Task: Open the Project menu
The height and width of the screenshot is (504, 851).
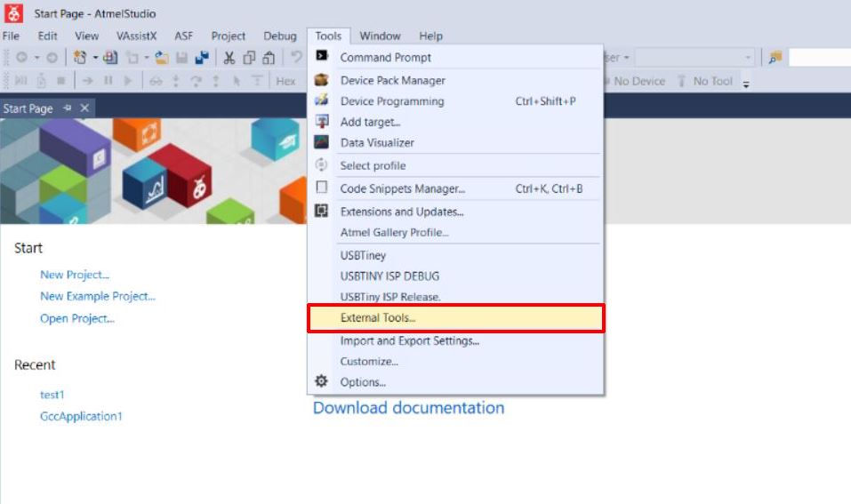Action: [x=228, y=36]
